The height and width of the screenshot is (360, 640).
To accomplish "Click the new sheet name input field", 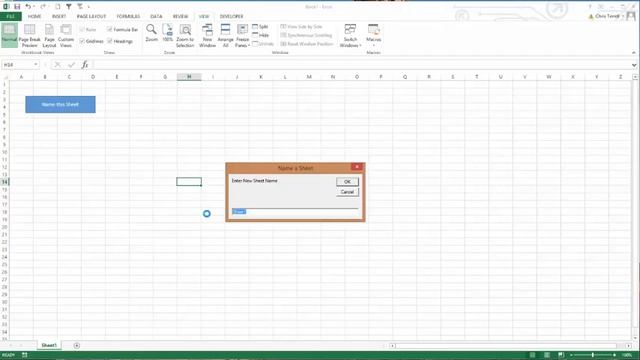I will (x=295, y=211).
